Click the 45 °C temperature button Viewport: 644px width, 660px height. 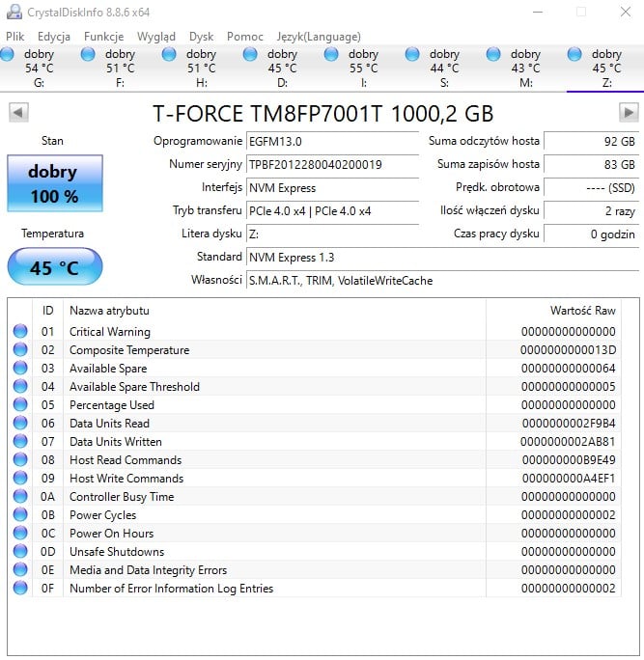tap(55, 267)
